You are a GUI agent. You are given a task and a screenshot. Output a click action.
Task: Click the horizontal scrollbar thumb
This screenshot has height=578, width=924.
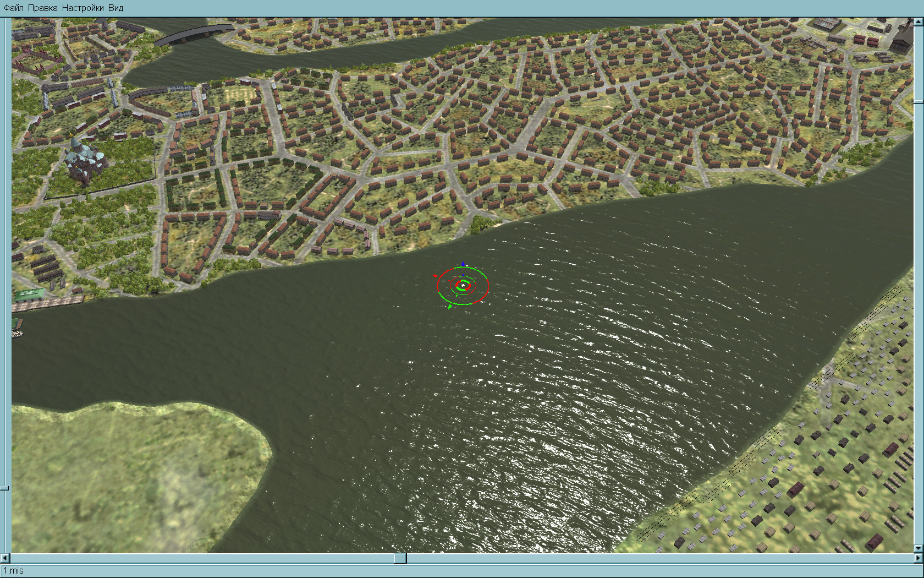(400, 559)
